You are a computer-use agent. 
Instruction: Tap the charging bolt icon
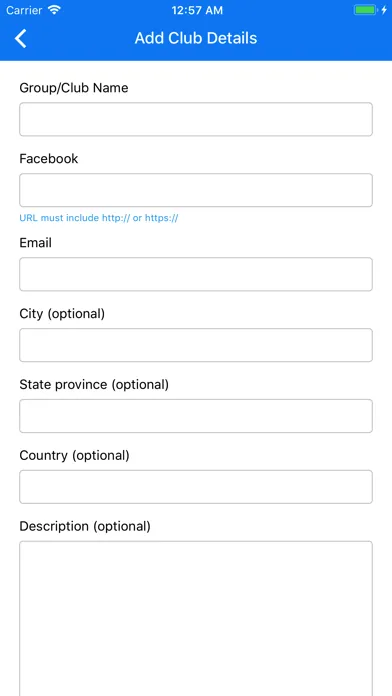384,10
